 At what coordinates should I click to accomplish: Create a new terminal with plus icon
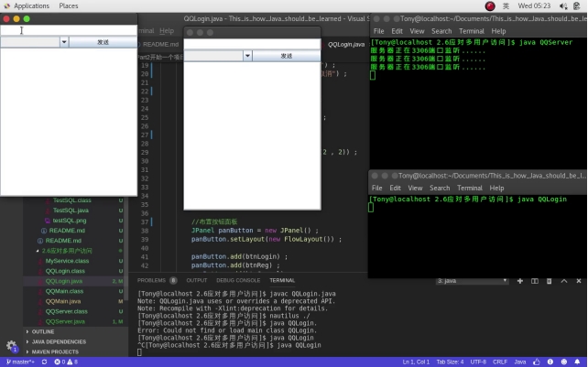point(519,281)
